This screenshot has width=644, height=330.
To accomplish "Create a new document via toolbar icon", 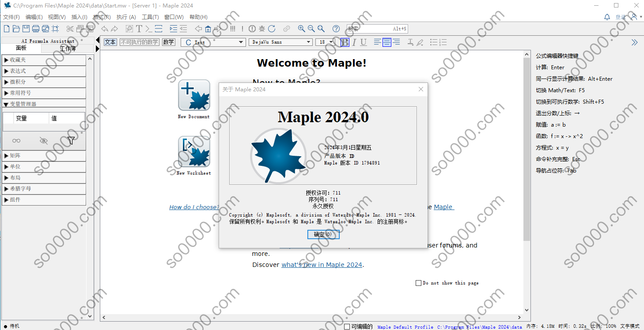I will pos(6,29).
